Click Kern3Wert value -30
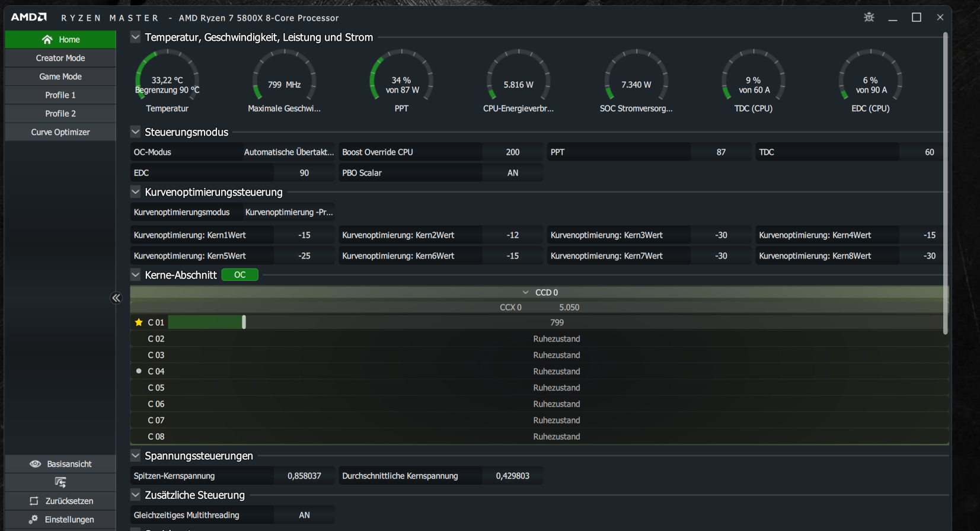 click(x=721, y=235)
